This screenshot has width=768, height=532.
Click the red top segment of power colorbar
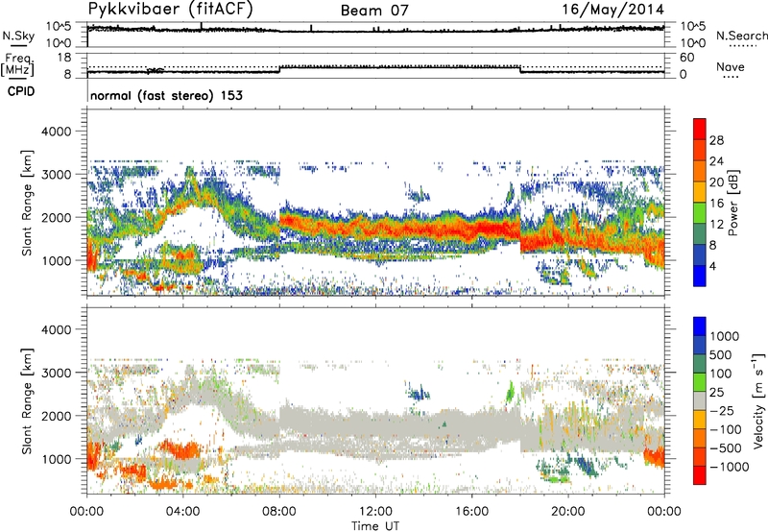[x=700, y=129]
